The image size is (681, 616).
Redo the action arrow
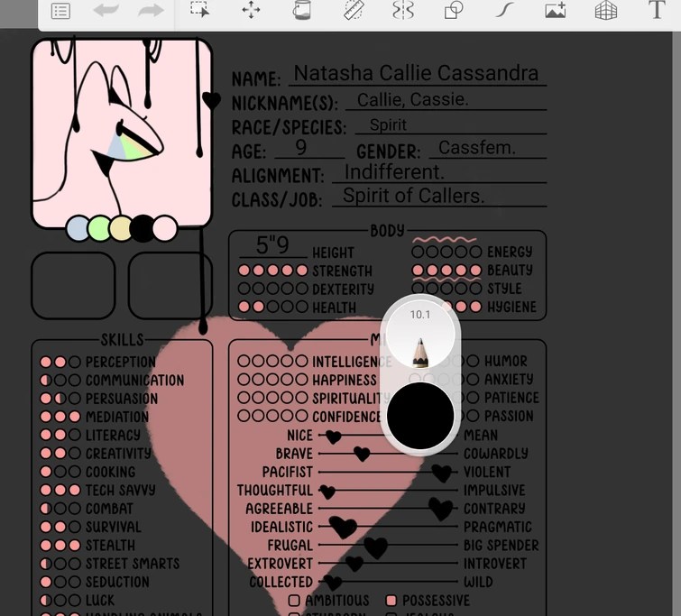(x=152, y=11)
